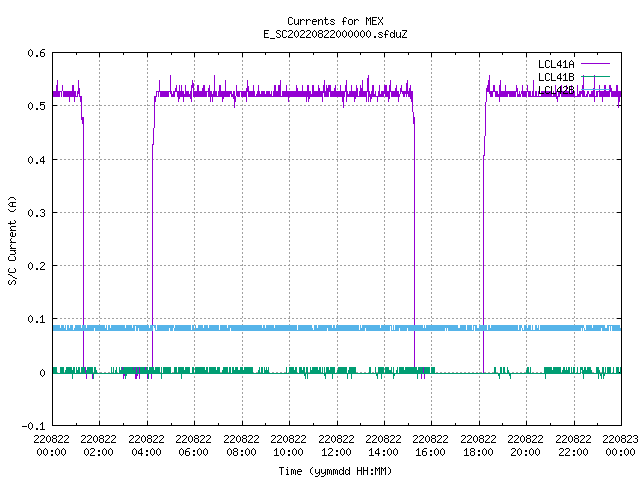Click the x-axis label 'Time (yymmdd HH:MM)'

click(x=335, y=471)
